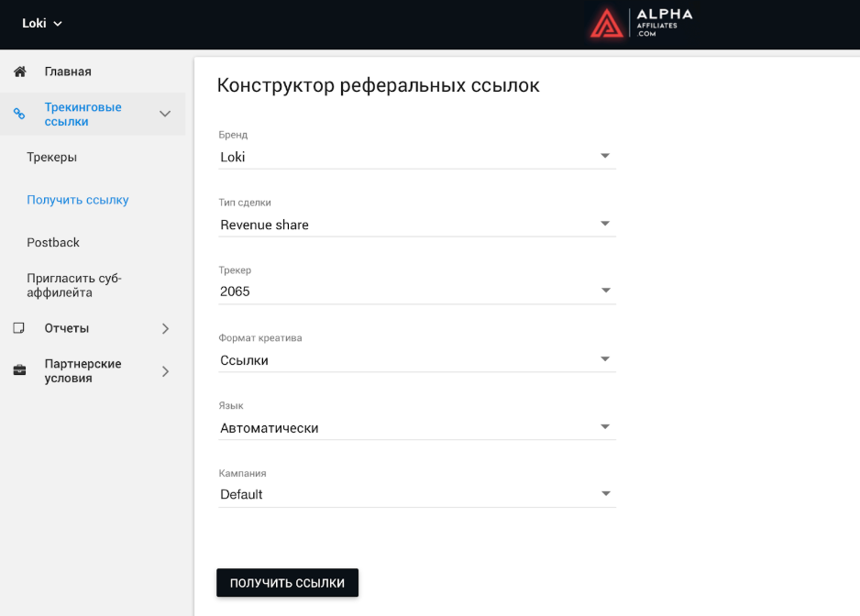The height and width of the screenshot is (616, 860).
Task: Click the briefcase icon for Партнерские условия
Action: [x=20, y=370]
